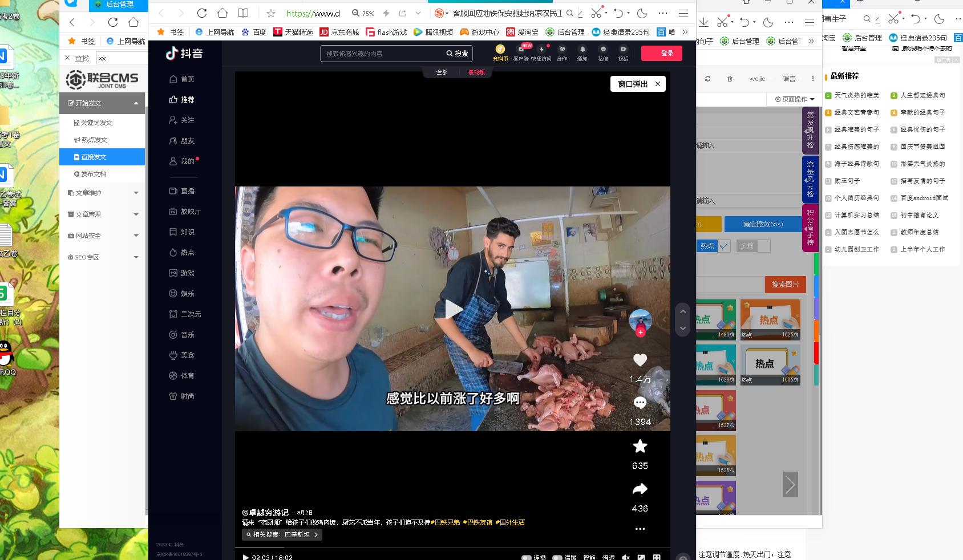Open the 页面操作 dropdown
Image resolution: width=963 pixels, height=560 pixels.
coord(794,99)
